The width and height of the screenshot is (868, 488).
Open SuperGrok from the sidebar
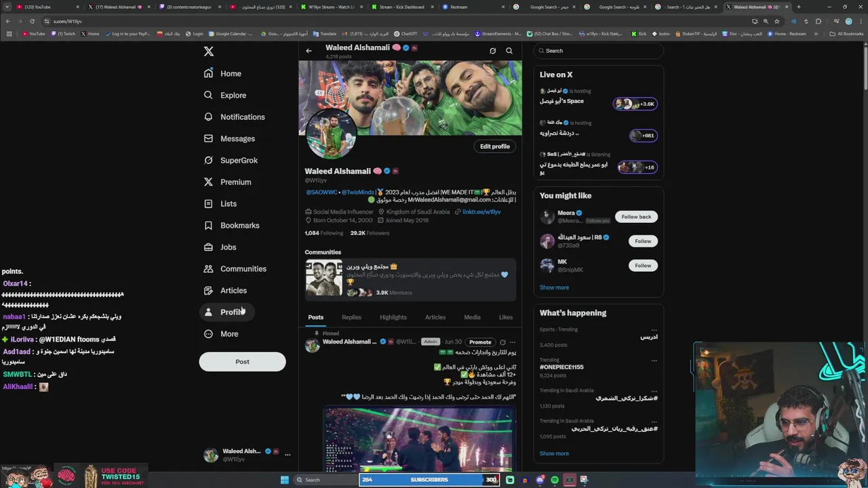point(231,160)
